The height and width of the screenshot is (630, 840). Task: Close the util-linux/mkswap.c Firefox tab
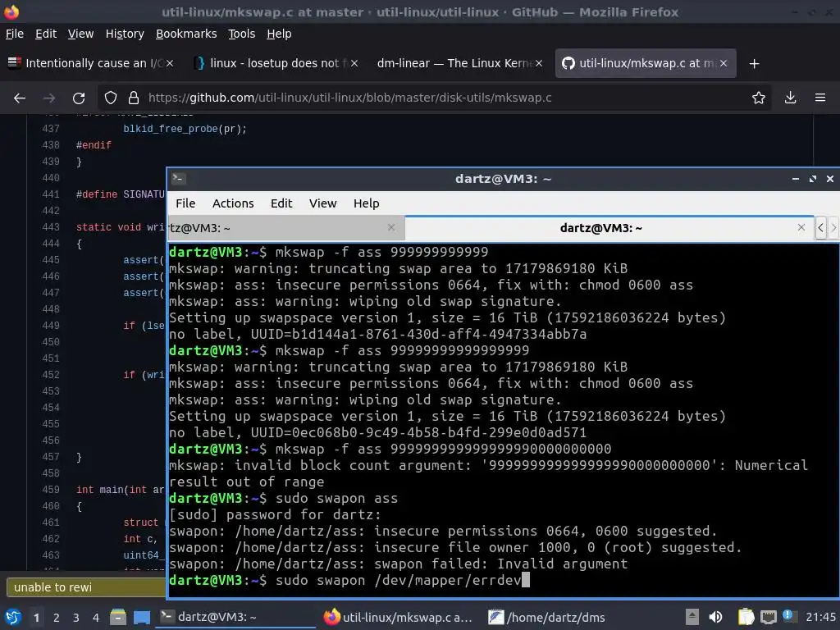(724, 63)
